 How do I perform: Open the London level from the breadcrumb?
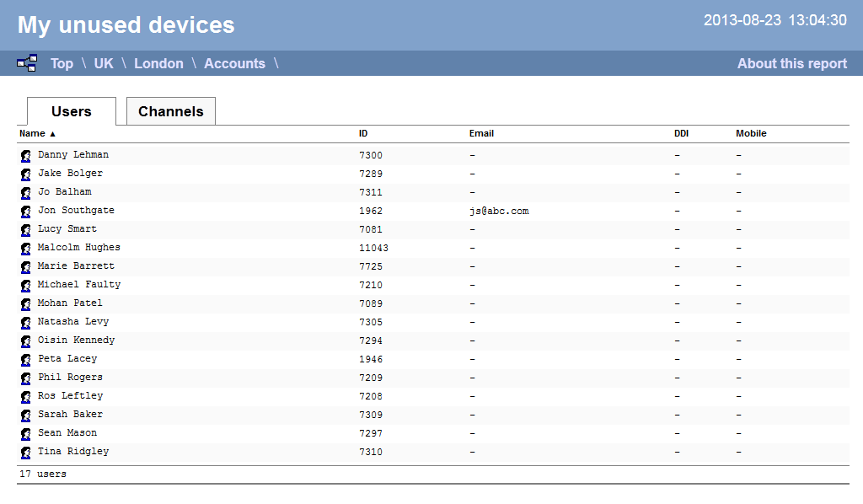tap(158, 63)
